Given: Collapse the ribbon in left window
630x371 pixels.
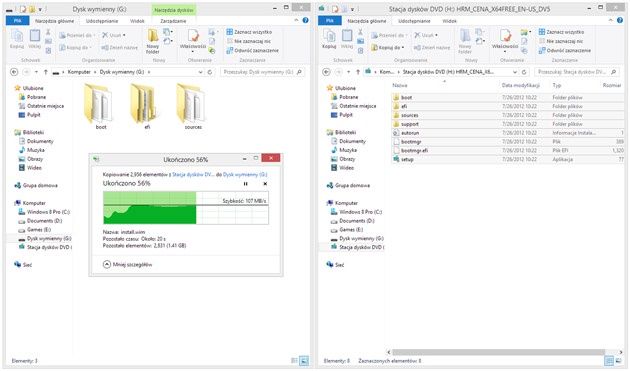Looking at the screenshot, I should [x=297, y=20].
